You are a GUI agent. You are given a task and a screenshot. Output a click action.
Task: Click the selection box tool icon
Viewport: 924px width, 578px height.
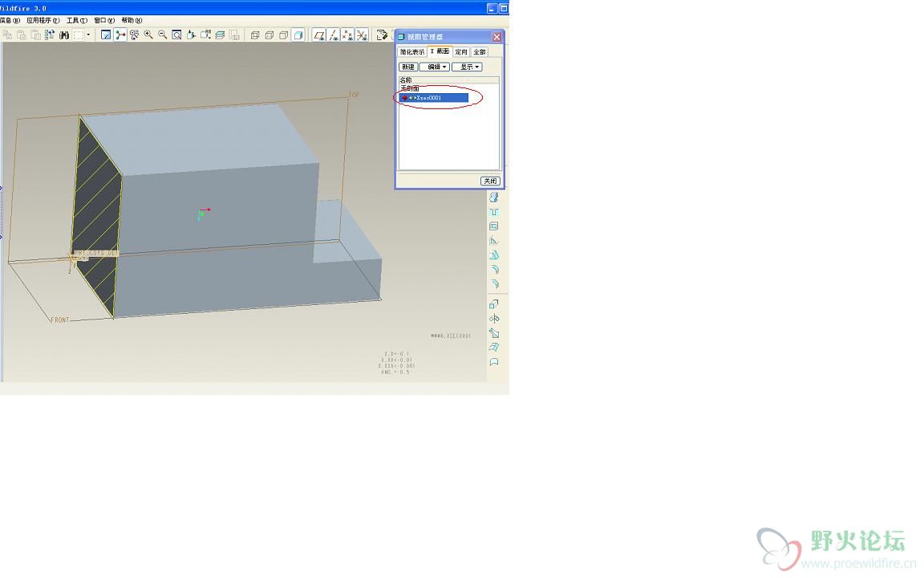(x=79, y=35)
